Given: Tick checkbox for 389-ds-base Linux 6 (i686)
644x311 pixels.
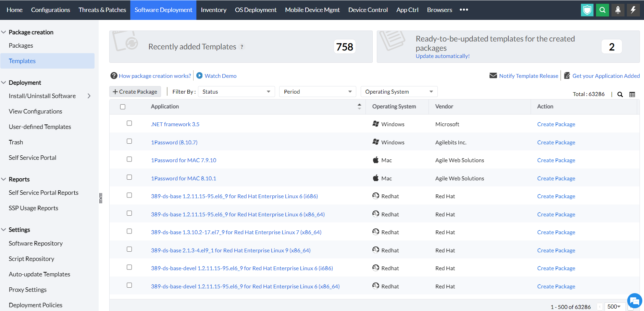Looking at the screenshot, I should 129,195.
